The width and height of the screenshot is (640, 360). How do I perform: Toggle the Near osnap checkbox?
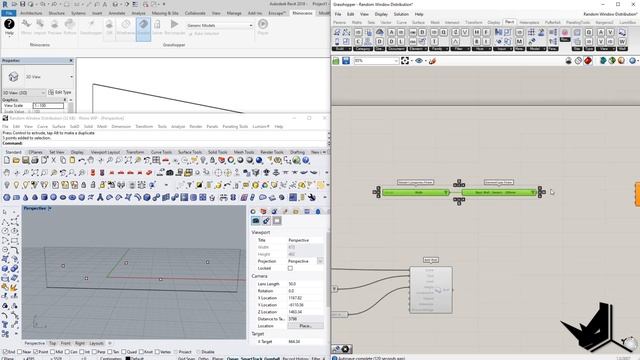click(21, 352)
